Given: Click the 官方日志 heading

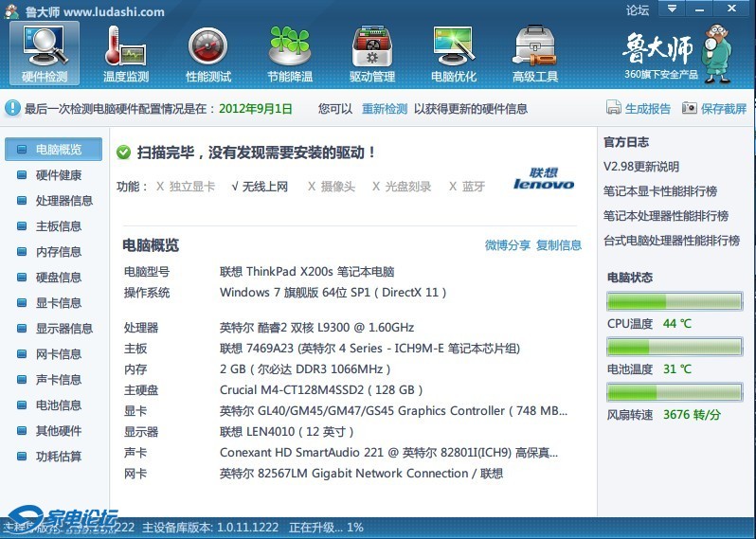Looking at the screenshot, I should (626, 142).
